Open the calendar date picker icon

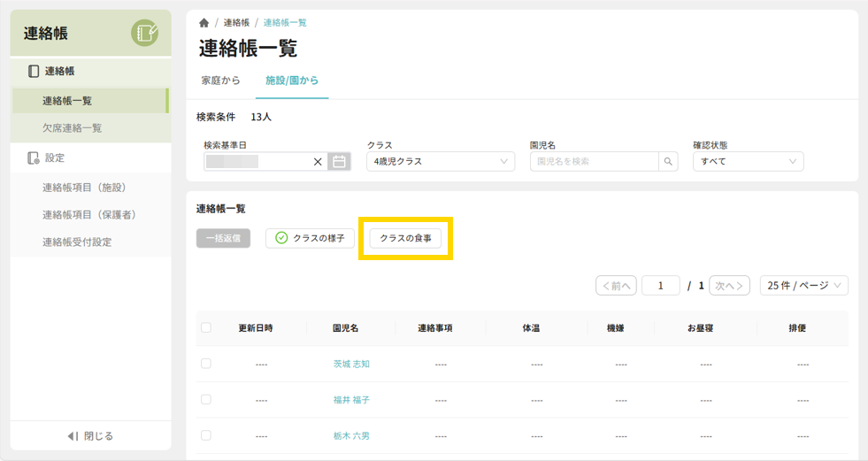point(339,162)
